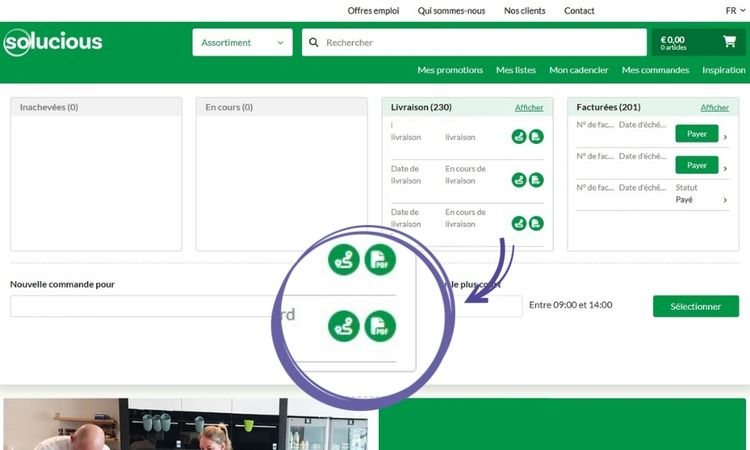Click the large upper delivery tracking icon
Viewport: 750px width, 450px height.
tap(344, 260)
